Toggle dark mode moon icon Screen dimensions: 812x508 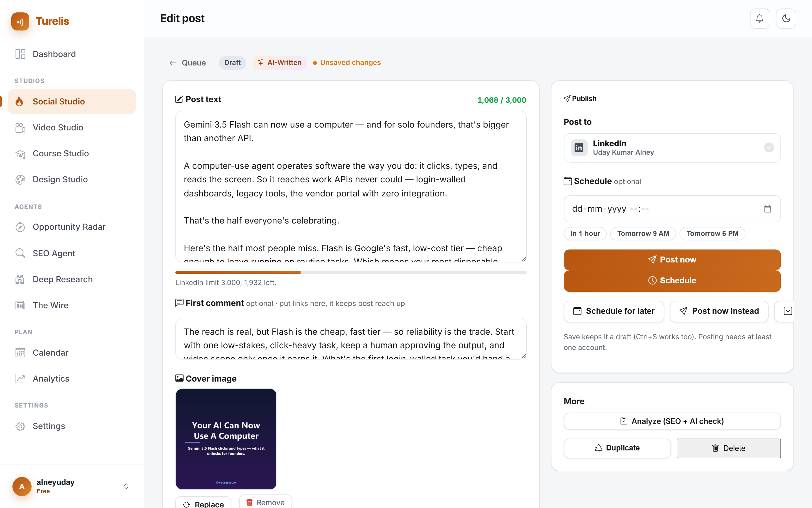pyautogui.click(x=786, y=18)
